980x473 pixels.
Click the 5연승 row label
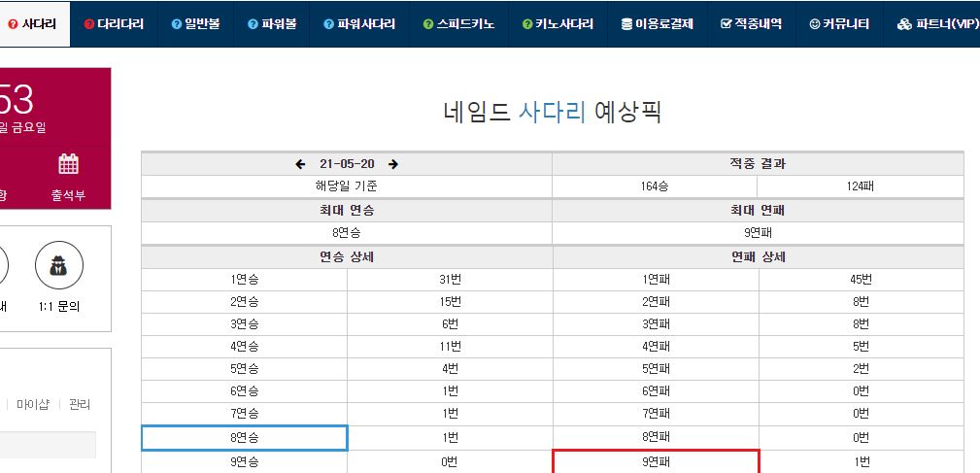[x=245, y=369]
